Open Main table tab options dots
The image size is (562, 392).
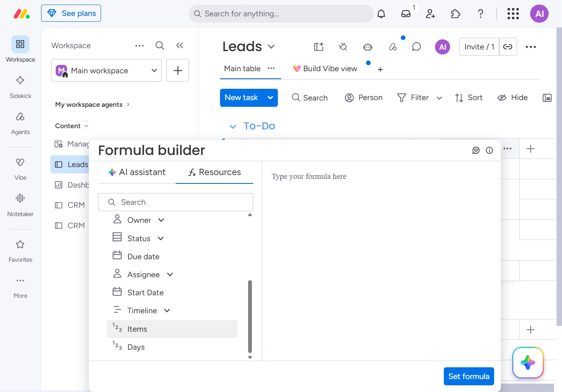point(271,68)
